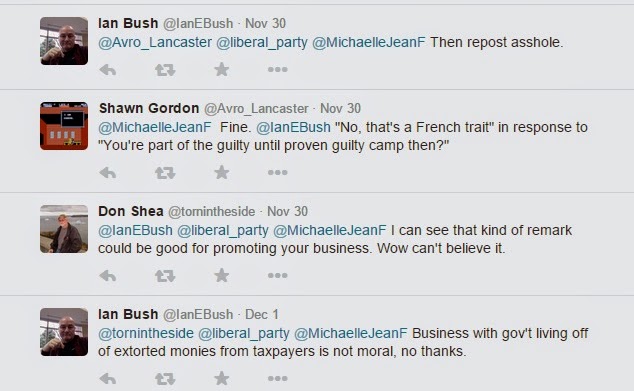The width and height of the screenshot is (634, 391).
Task: Retweet Shawn Gordon's French trait tweet
Action: tap(165, 173)
